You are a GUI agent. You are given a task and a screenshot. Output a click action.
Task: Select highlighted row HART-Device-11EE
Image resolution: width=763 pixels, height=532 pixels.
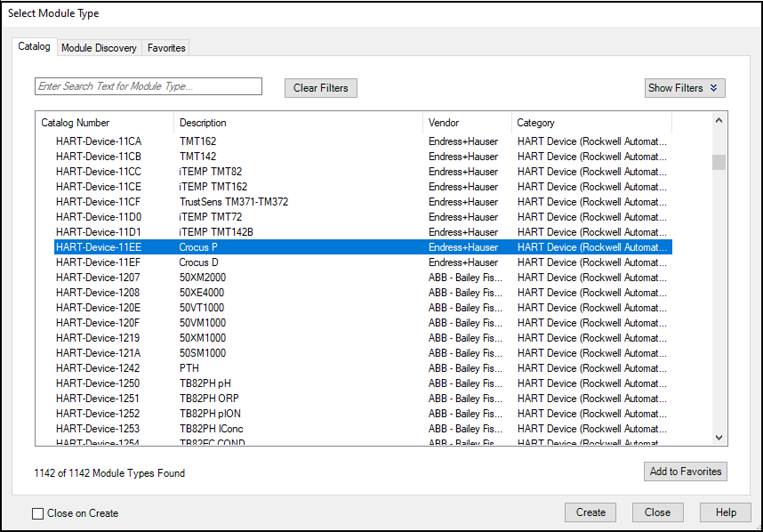pos(363,247)
